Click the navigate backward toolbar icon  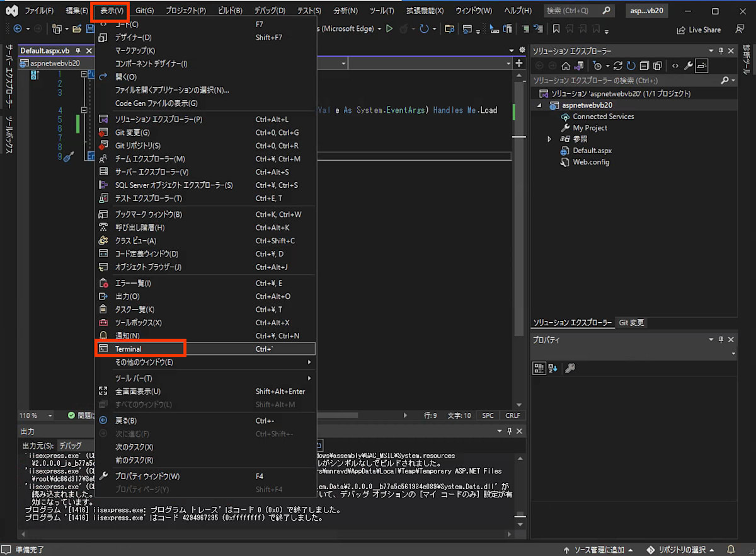[x=17, y=29]
